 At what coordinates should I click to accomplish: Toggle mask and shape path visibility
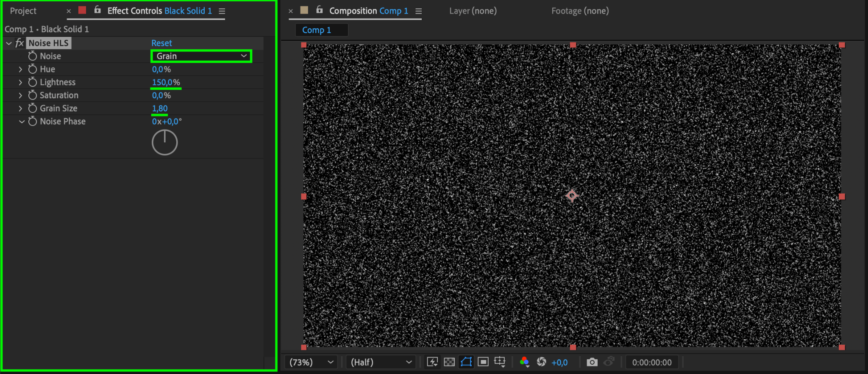click(x=466, y=362)
